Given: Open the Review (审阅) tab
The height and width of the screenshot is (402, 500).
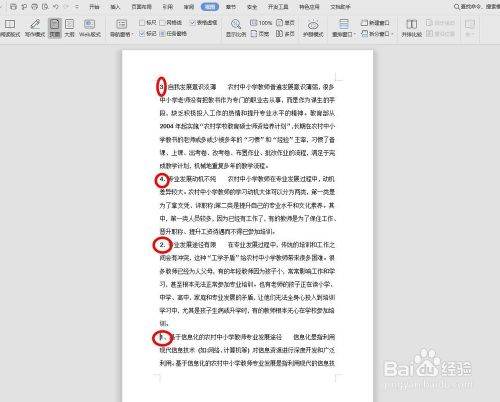Looking at the screenshot, I should pos(189,6).
